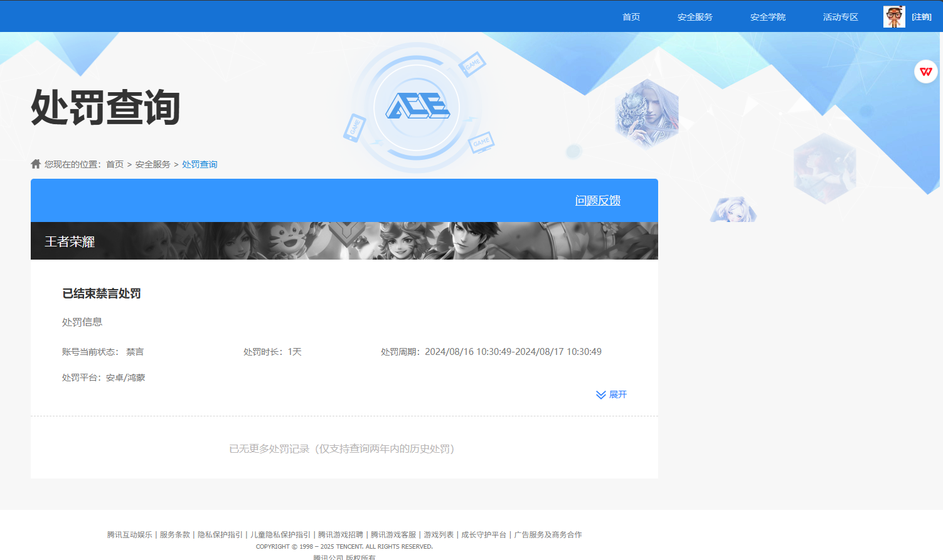943x560 pixels.
Task: Click the user avatar in the top bar
Action: [x=893, y=16]
